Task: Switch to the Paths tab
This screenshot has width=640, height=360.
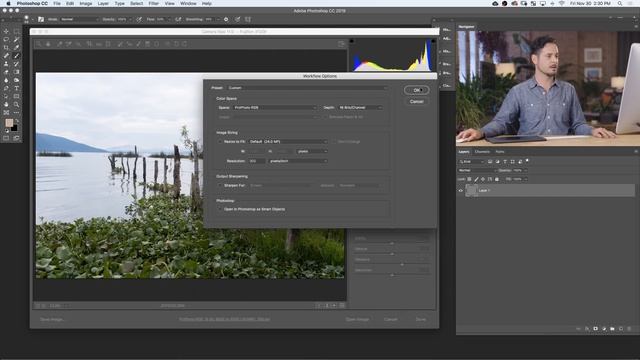Action: [x=500, y=152]
